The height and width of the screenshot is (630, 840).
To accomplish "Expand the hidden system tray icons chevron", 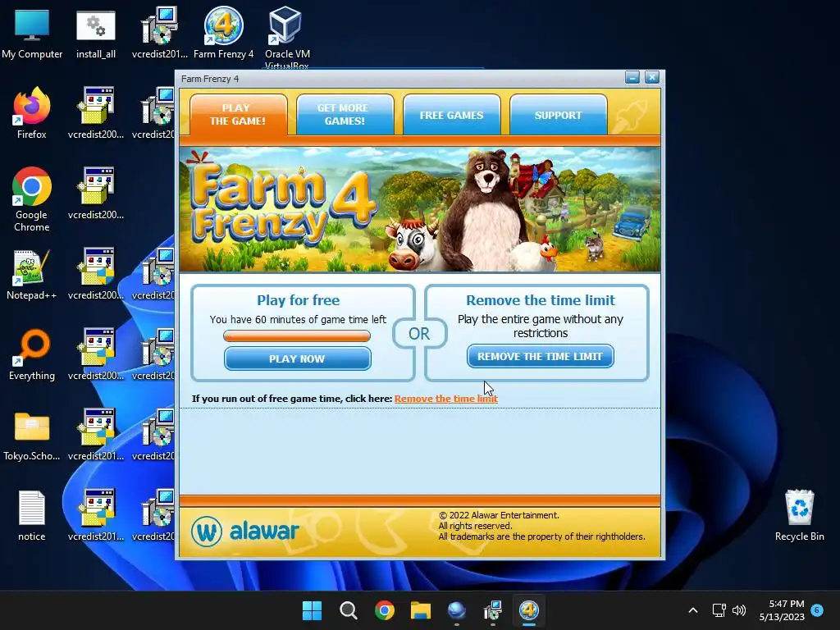I will tap(692, 610).
